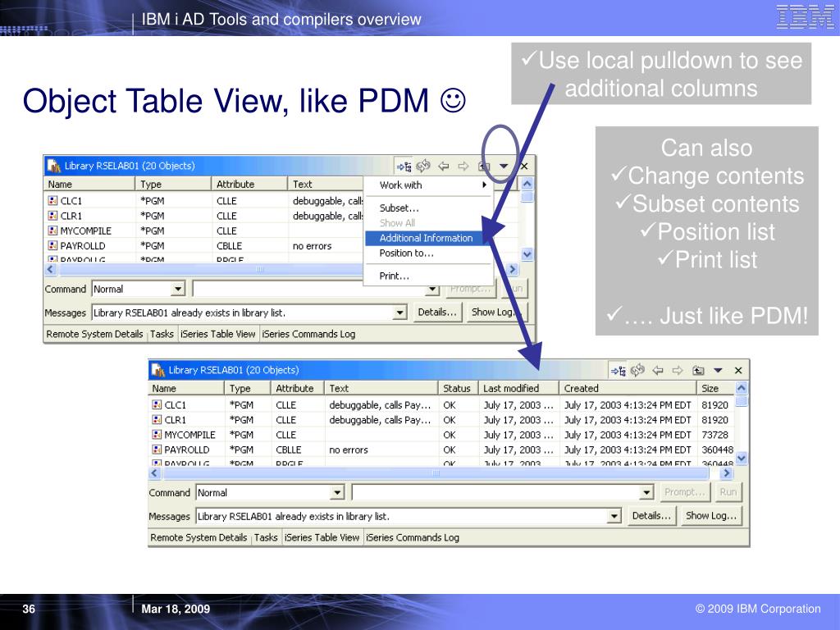Image resolution: width=840 pixels, height=630 pixels.
Task: Switch to Tasks tab in menu-open window
Action: [x=162, y=335]
